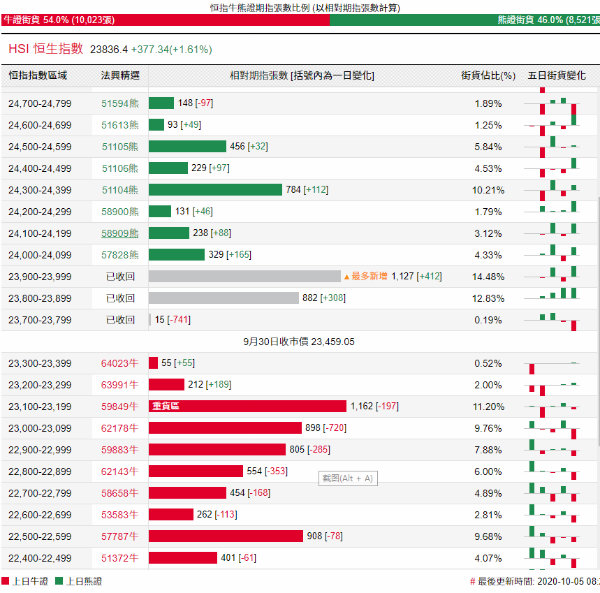This screenshot has height=593, width=600.
Task: Click the five-day chart for 22,700-22,799
Action: (552, 493)
